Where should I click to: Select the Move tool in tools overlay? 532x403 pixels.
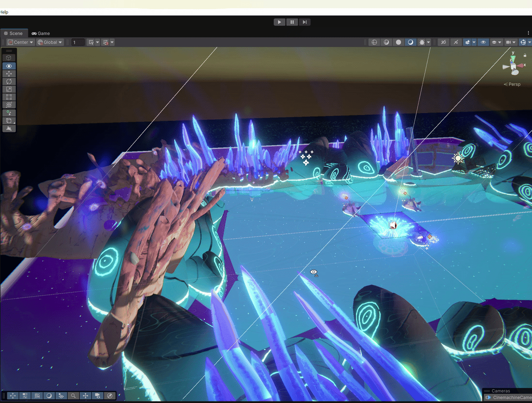tap(9, 74)
